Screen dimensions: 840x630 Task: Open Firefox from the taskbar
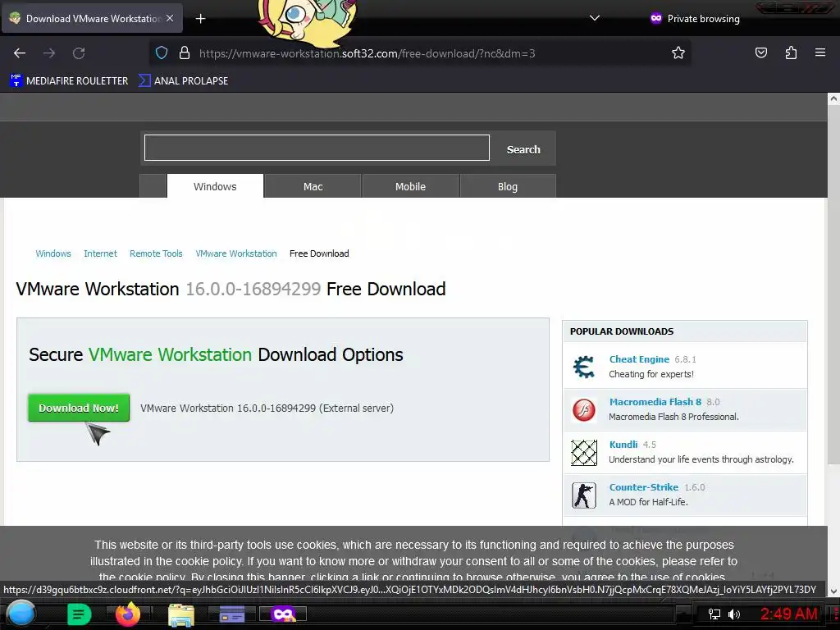click(127, 614)
